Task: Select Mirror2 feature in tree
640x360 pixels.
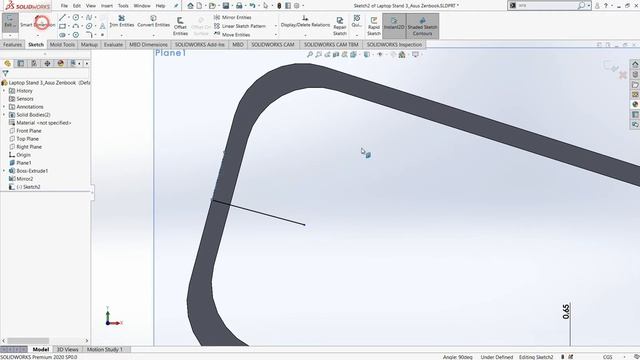Action: pos(24,179)
